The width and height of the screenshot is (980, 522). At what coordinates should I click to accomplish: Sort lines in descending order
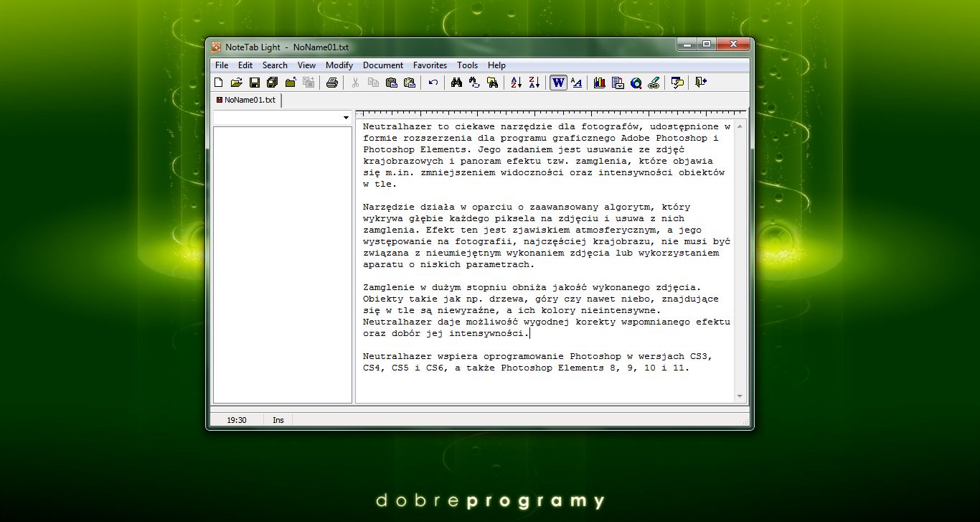coord(534,83)
